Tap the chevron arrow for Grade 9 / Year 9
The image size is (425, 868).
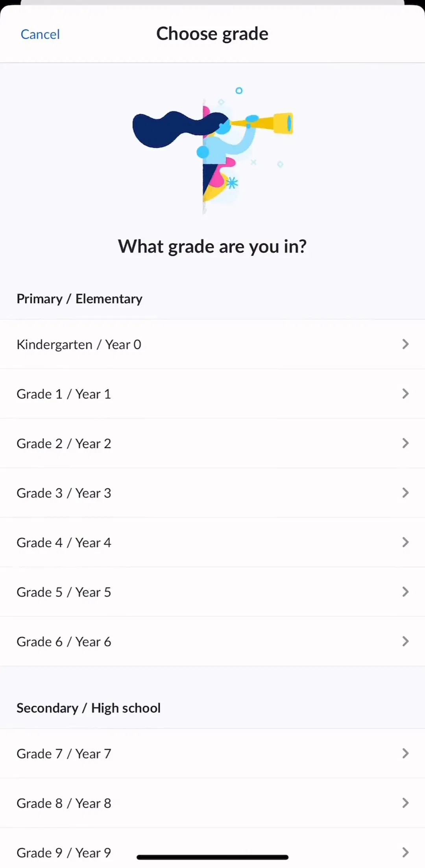(405, 853)
